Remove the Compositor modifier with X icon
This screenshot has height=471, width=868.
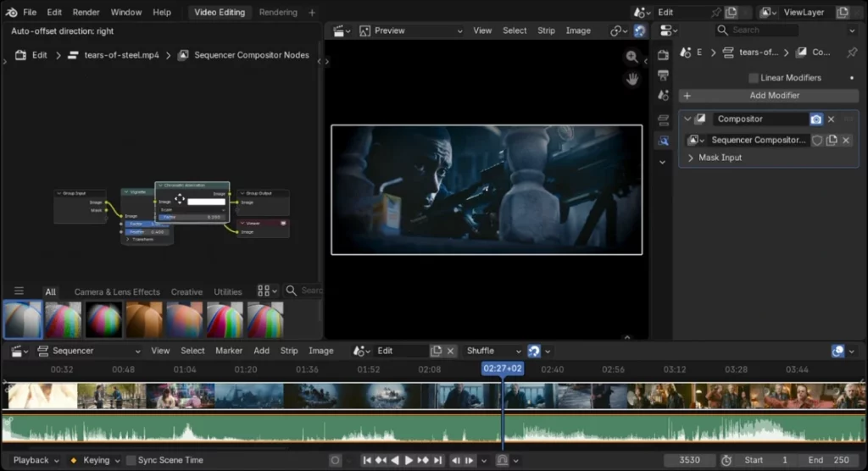pos(831,119)
